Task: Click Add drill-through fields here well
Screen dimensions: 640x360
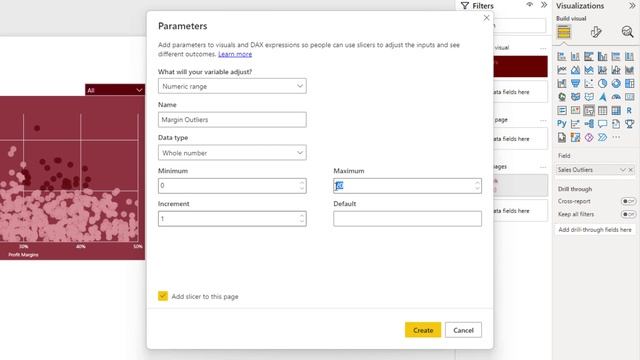Action: (595, 230)
